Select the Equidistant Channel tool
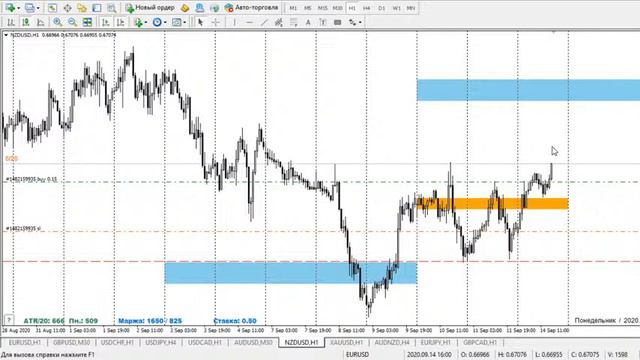 coord(279,22)
